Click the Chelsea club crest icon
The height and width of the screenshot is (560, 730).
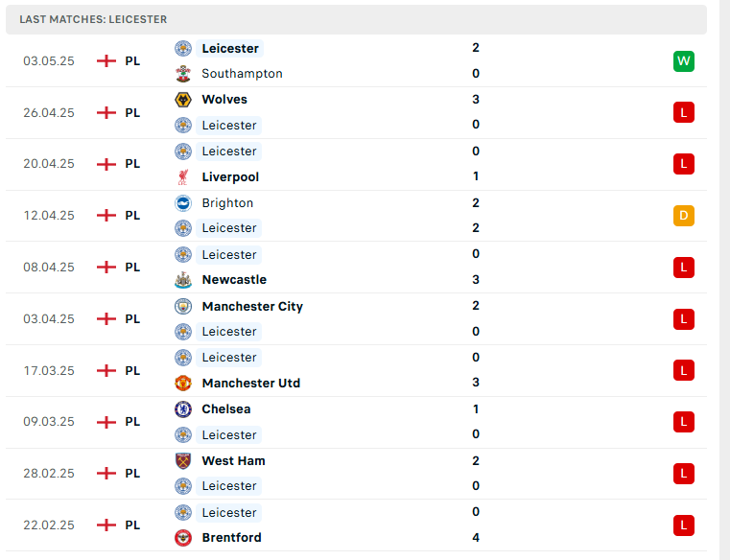coord(183,409)
